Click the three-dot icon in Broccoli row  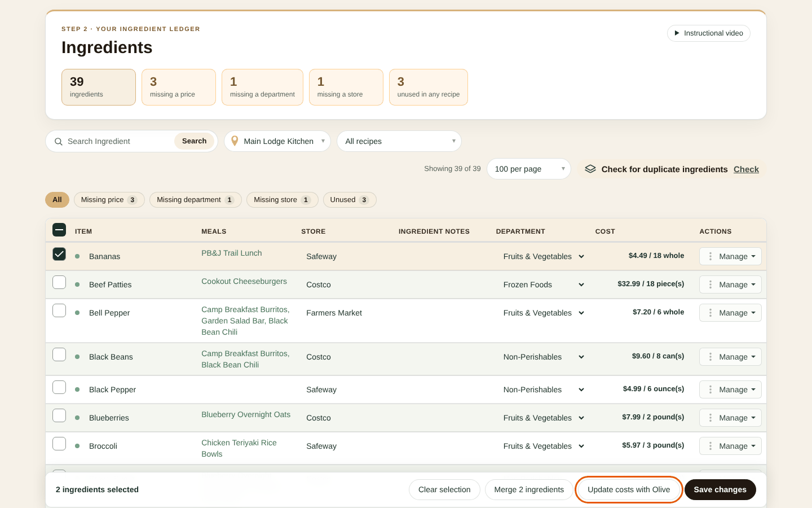click(x=710, y=446)
